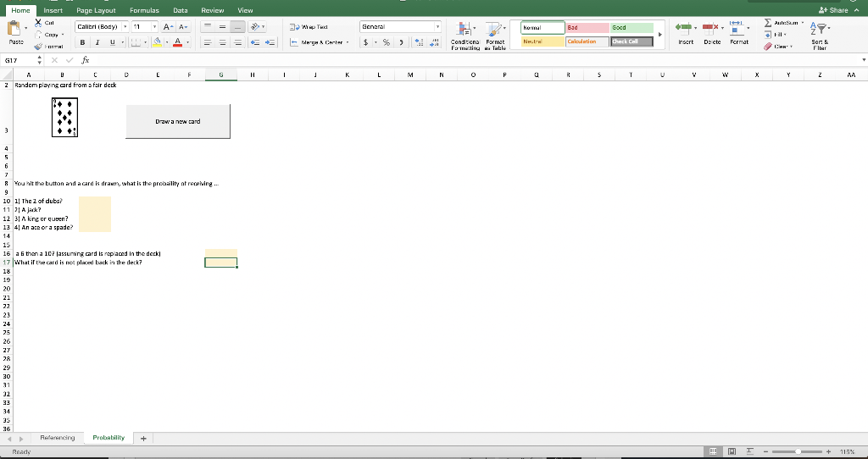Apply the borders icon

[135, 42]
